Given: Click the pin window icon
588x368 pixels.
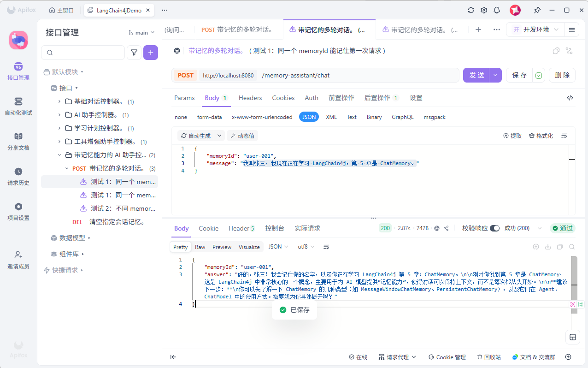Looking at the screenshot, I should click(x=537, y=10).
